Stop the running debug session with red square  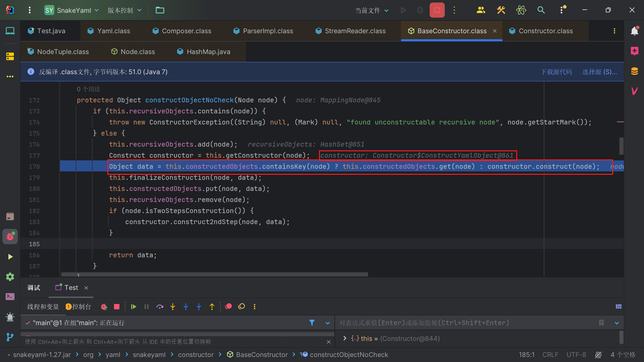437,10
